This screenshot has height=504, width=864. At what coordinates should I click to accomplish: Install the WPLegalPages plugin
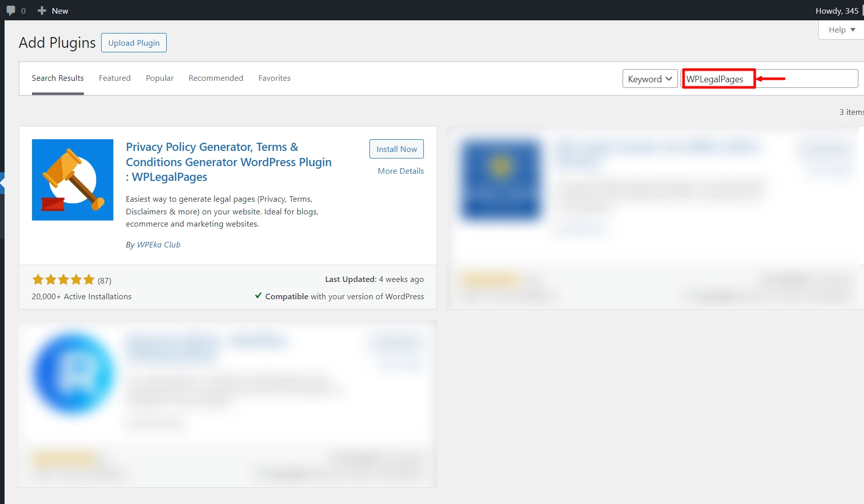(x=396, y=148)
